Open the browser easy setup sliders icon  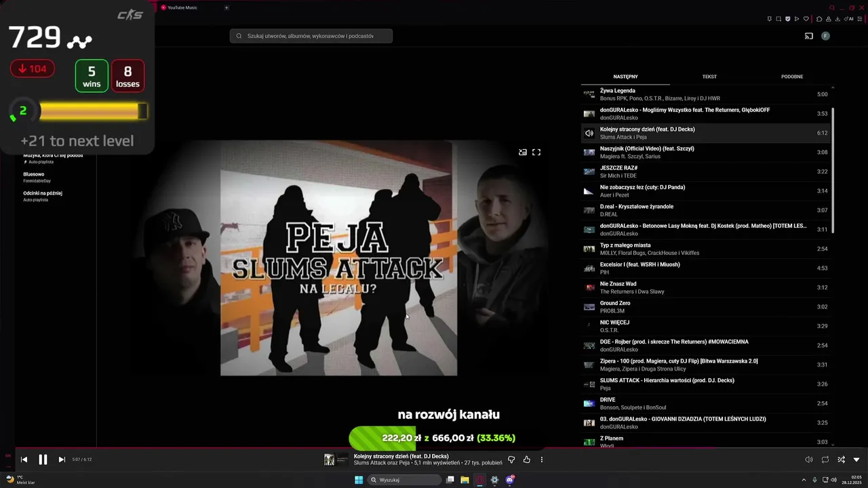(860, 19)
